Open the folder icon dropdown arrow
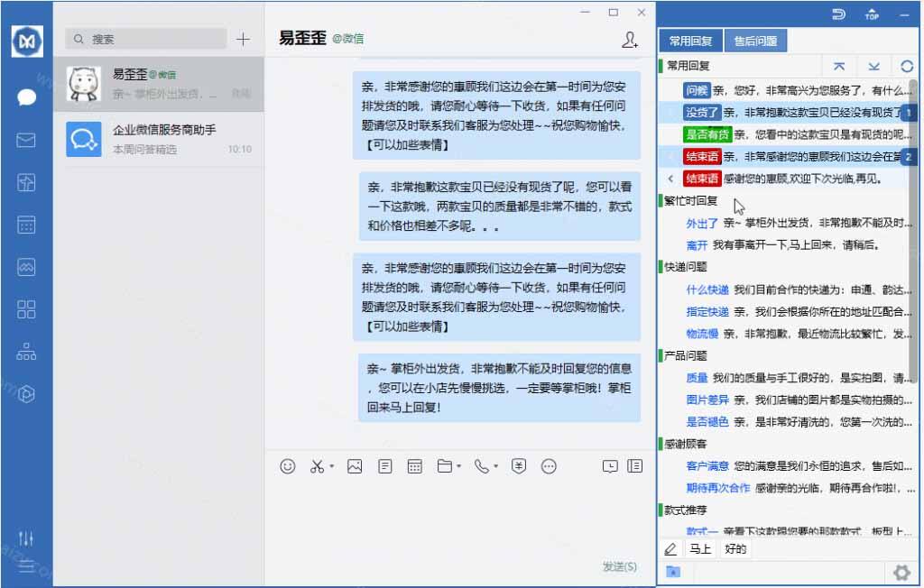Screen dimensions: 924x588 [459, 466]
